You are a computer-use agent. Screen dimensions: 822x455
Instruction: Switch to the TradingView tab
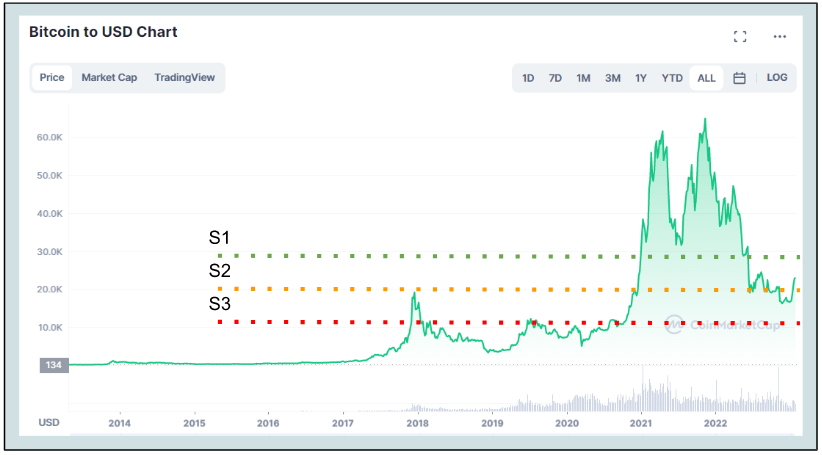[185, 78]
